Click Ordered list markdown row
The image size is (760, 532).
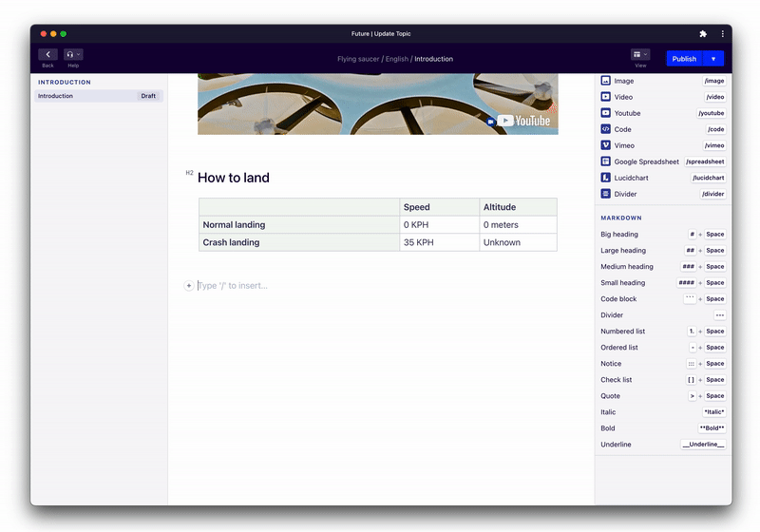(662, 348)
